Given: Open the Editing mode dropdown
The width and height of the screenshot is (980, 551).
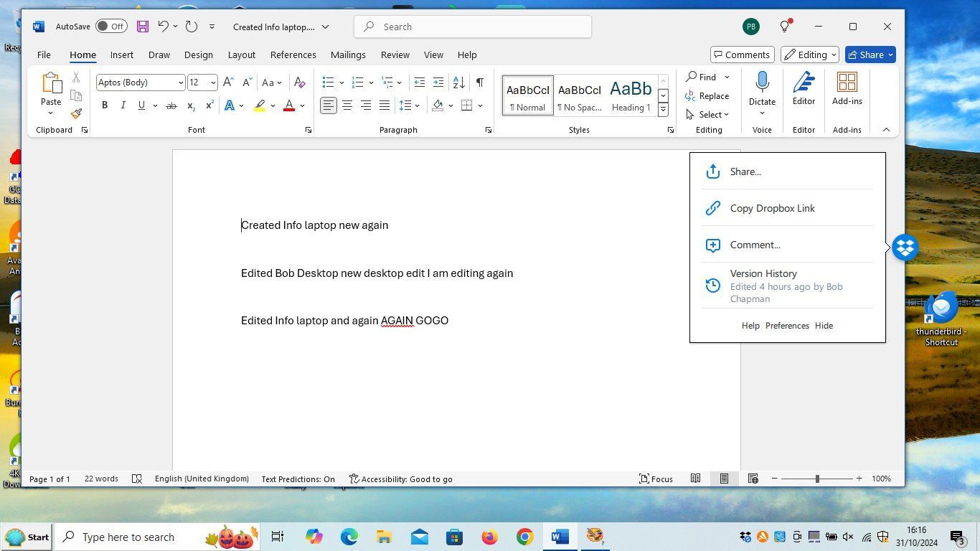Looking at the screenshot, I should [x=810, y=55].
